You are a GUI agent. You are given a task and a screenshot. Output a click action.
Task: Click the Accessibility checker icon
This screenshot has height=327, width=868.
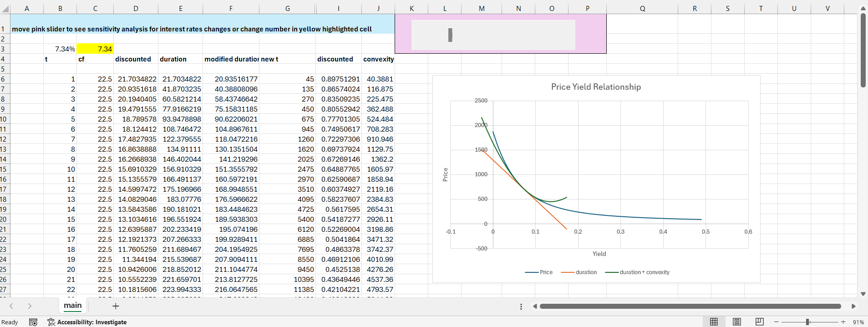coord(51,322)
